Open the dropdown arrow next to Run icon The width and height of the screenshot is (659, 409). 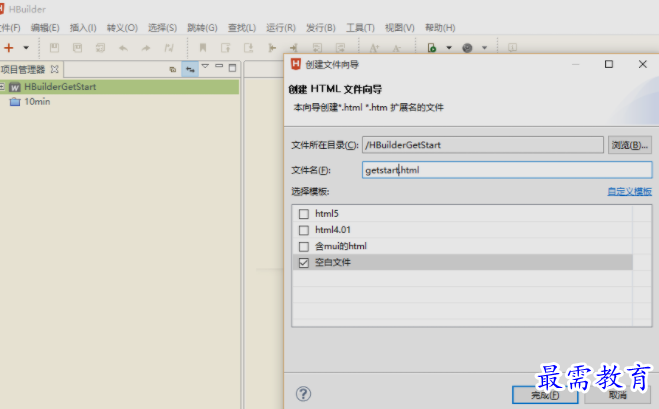[449, 47]
